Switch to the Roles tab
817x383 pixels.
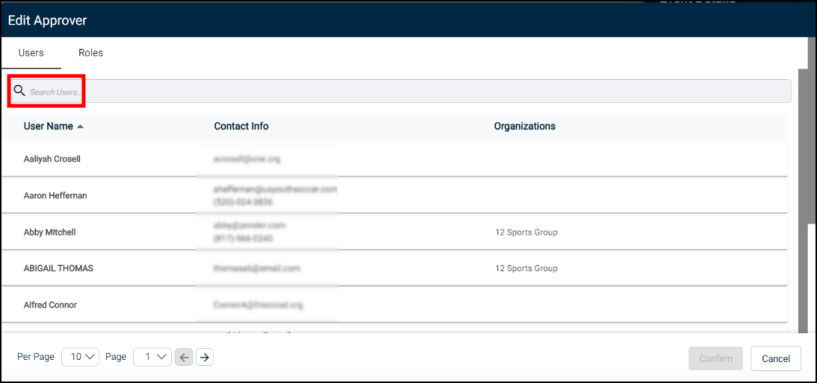point(91,53)
